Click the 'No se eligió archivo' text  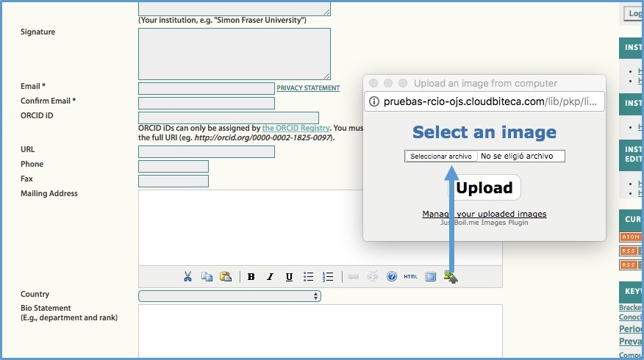pyautogui.click(x=517, y=156)
